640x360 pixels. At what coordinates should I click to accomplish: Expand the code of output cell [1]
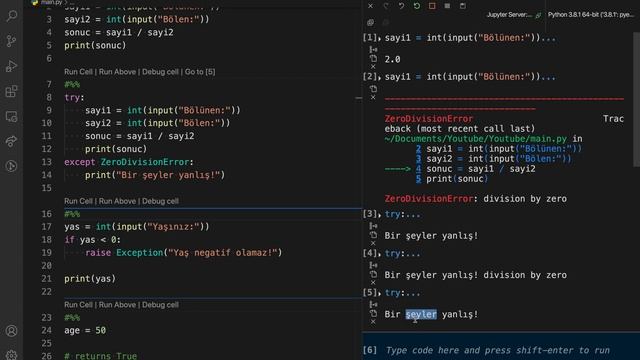(380, 38)
